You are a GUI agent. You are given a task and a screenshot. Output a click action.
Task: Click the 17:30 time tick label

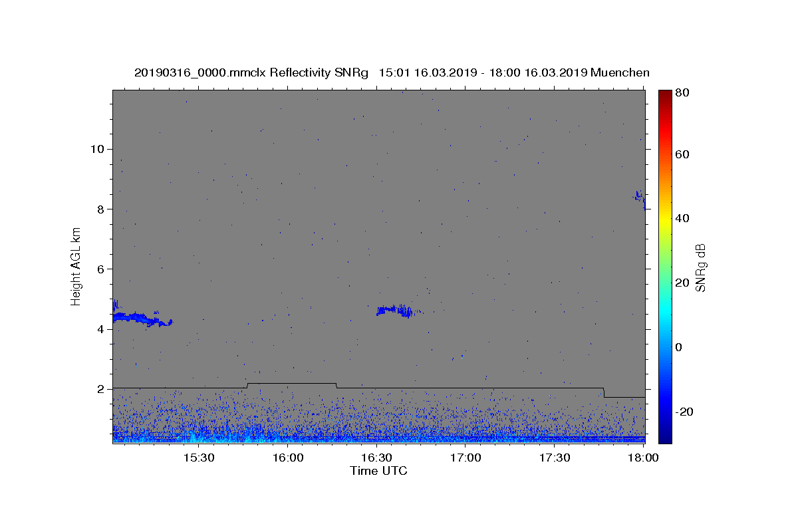coord(554,458)
